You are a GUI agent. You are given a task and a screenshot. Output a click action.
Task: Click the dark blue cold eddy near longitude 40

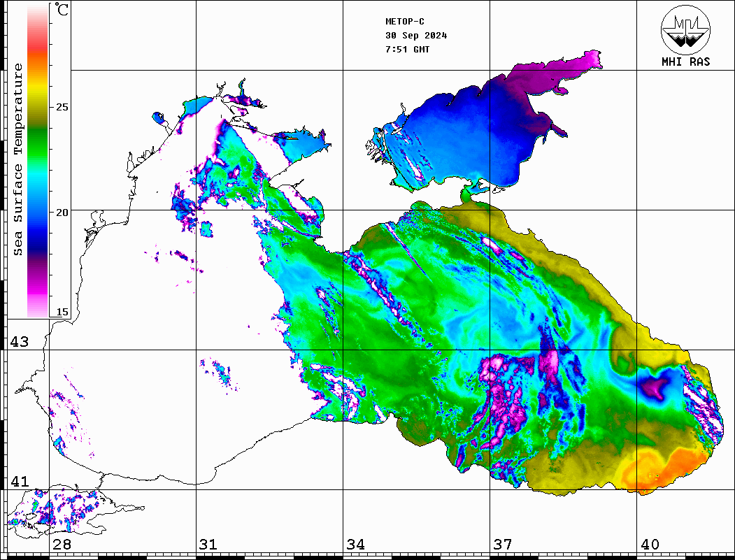coord(656,387)
